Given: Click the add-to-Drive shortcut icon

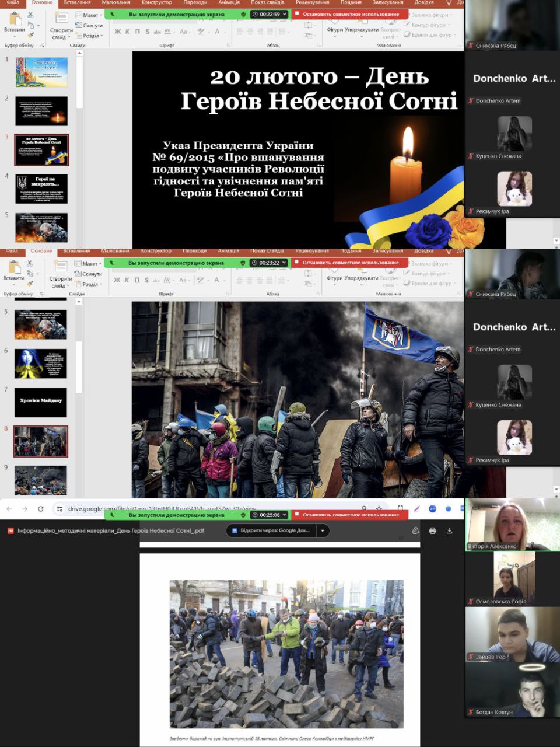Looking at the screenshot, I should pyautogui.click(x=415, y=530).
